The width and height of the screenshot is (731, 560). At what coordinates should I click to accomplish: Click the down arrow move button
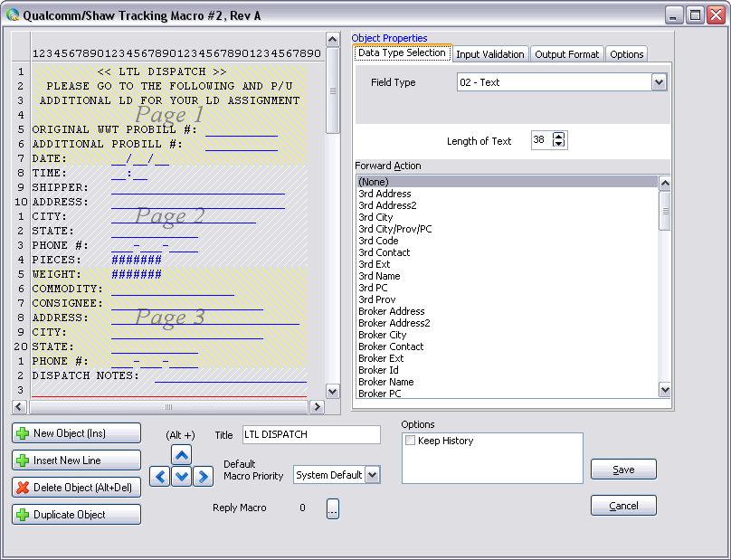point(182,476)
